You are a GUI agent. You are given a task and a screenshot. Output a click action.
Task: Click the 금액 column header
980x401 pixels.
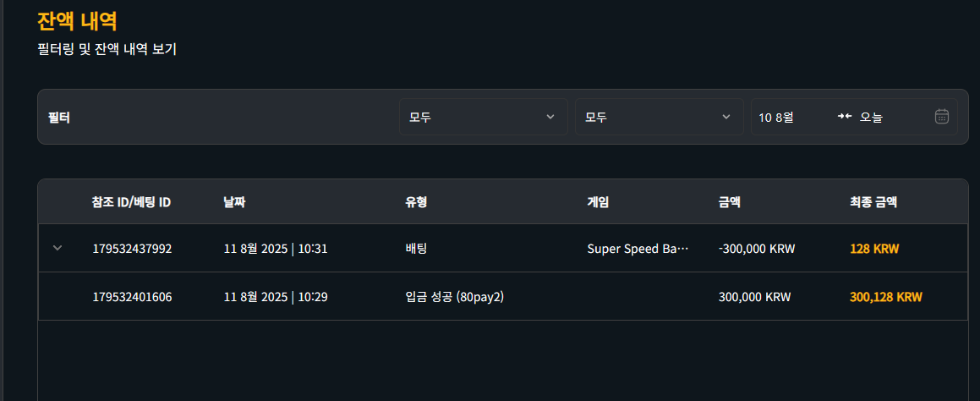click(x=730, y=202)
